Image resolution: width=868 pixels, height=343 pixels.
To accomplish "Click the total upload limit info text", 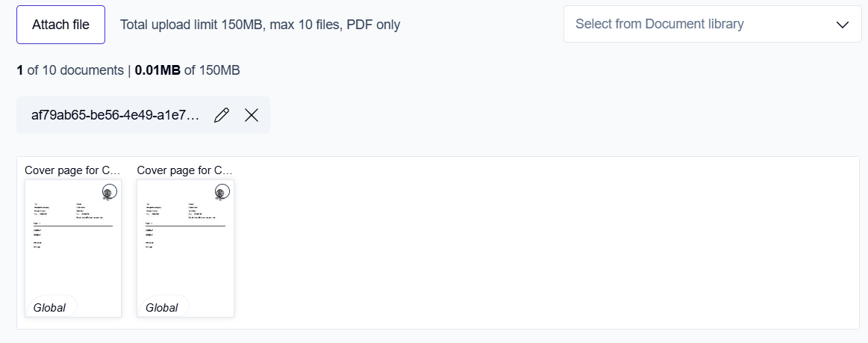I will click(x=260, y=25).
